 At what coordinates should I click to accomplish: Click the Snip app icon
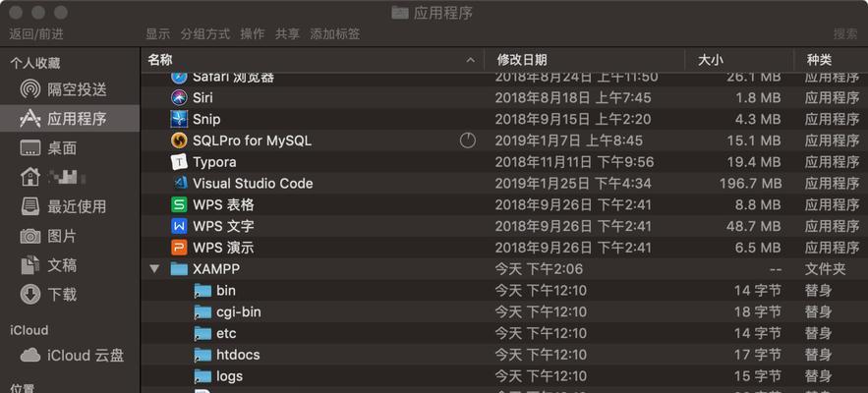pos(179,119)
